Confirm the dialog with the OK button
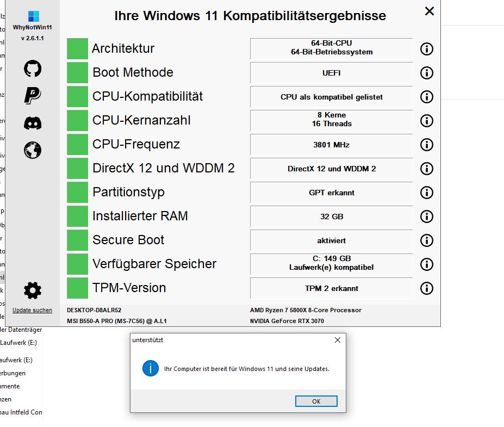This screenshot has height=427, width=504. pyautogui.click(x=316, y=401)
